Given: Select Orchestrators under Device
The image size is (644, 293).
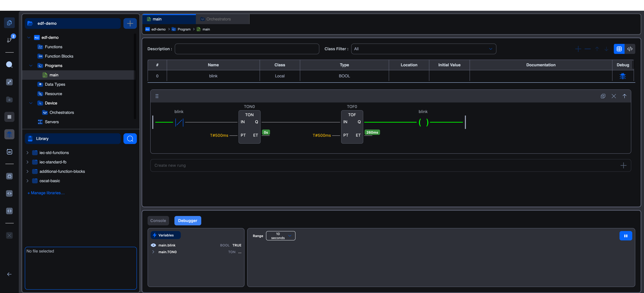Looking at the screenshot, I should pos(62,113).
